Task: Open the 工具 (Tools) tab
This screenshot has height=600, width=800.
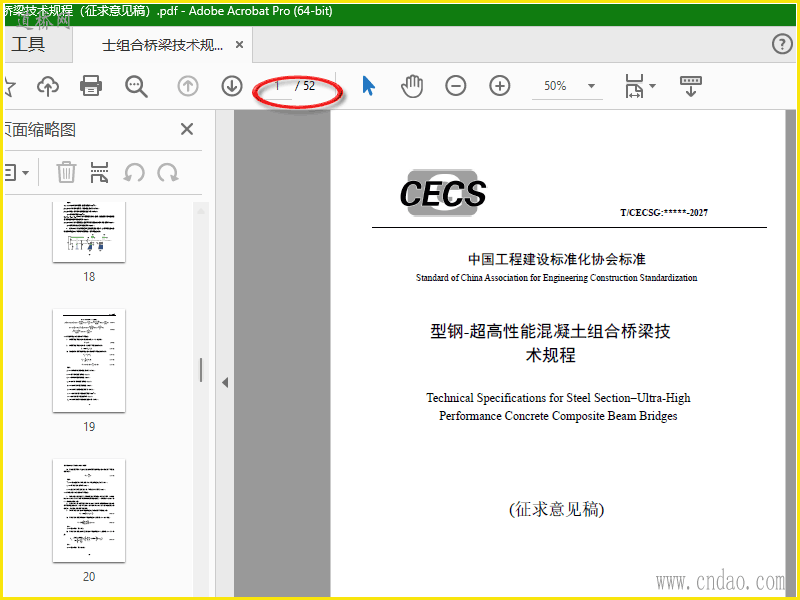Action: (x=28, y=44)
